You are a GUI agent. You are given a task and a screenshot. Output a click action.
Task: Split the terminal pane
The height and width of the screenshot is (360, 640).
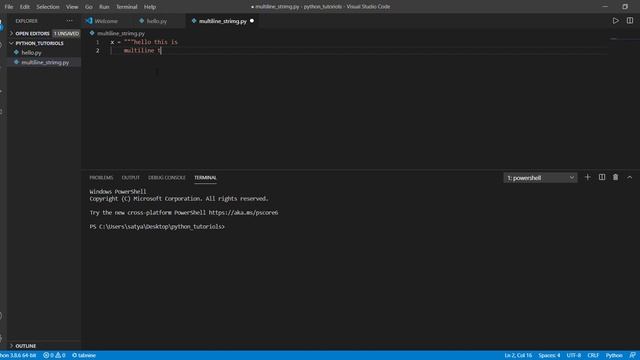pyautogui.click(x=602, y=177)
